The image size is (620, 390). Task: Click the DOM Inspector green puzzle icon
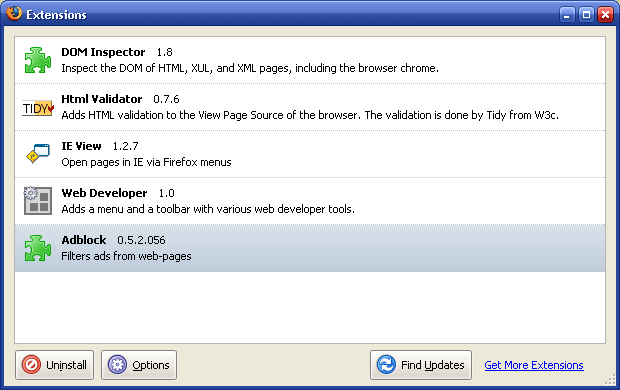click(38, 60)
